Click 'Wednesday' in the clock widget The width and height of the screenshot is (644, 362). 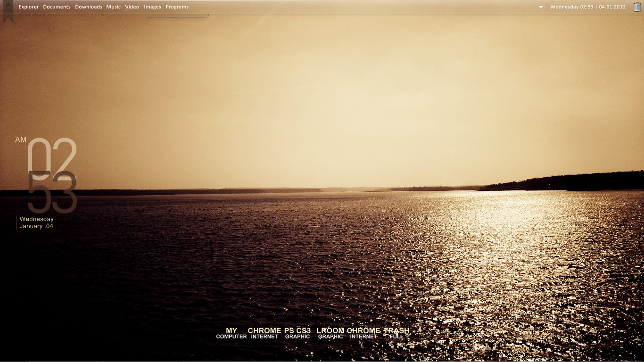[36, 219]
